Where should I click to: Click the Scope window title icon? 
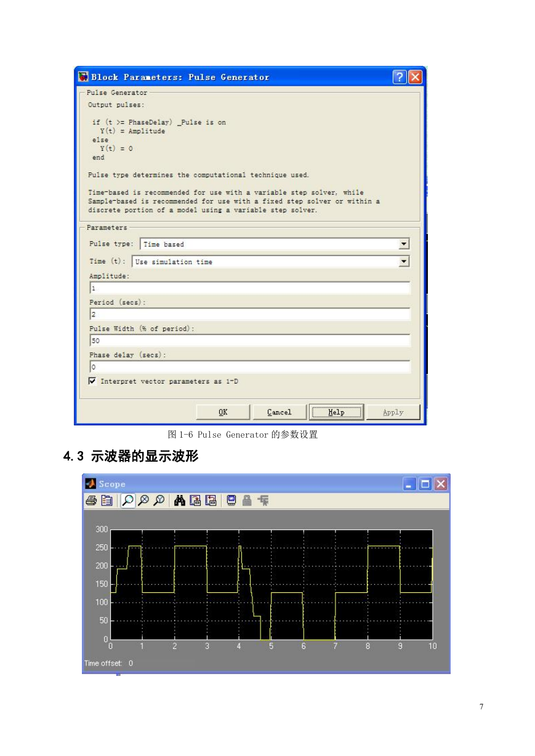[x=91, y=484]
